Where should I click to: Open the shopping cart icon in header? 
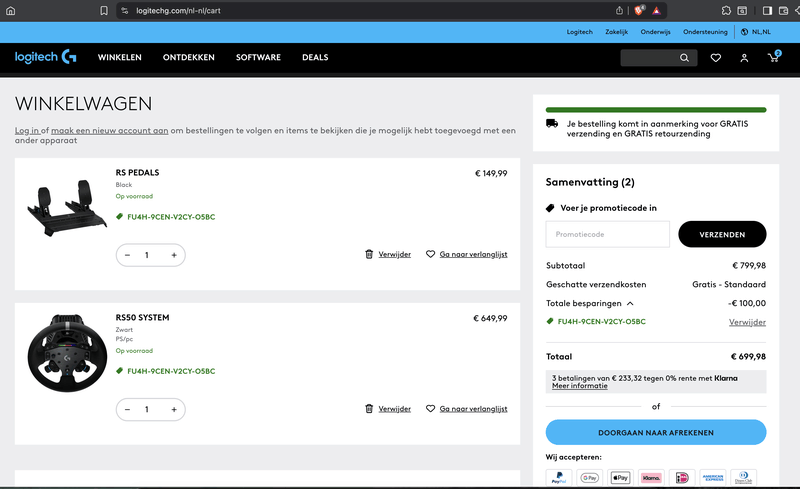774,57
